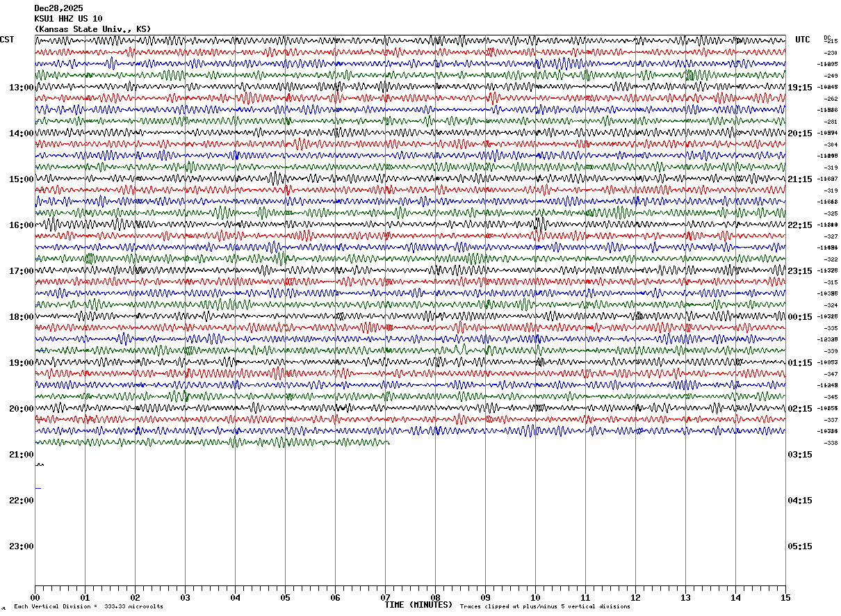Click minute tick label 05 on time axis
The image size is (841, 616).
(285, 598)
